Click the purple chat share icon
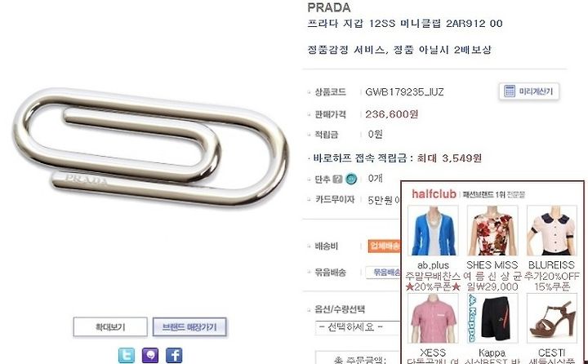Image resolution: width=588 pixels, height=364 pixels. 150,355
